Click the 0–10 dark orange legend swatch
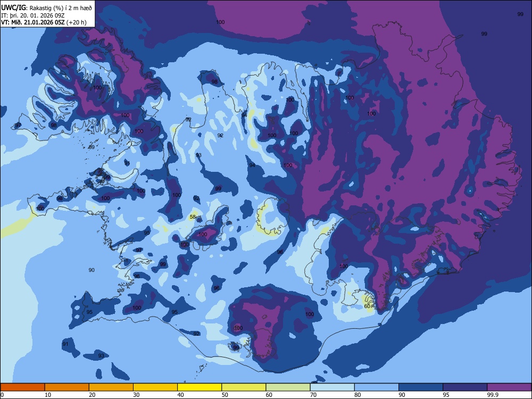The image size is (532, 399). pos(22,387)
